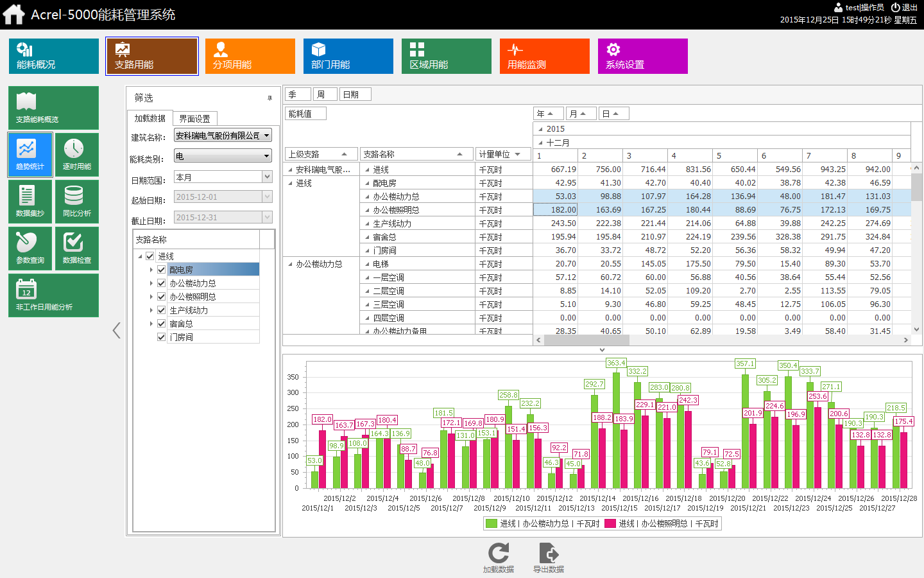This screenshot has height=578, width=924.
Task: Open 同比分析 comparison analysis icon
Action: 76,201
